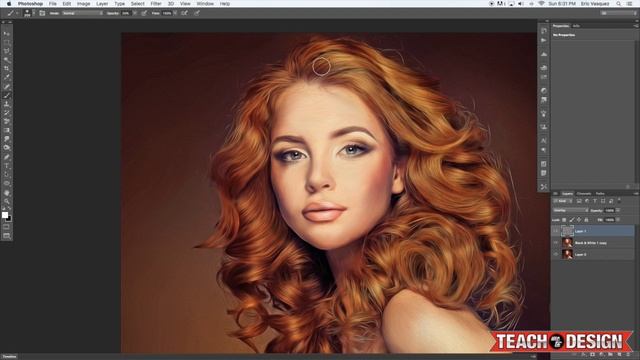Select the Pen tool

pos(7,157)
